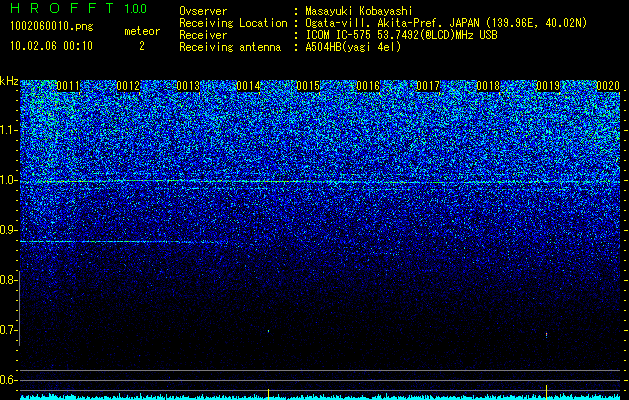
Task: Click the 0014 time marker
Action: [x=248, y=86]
